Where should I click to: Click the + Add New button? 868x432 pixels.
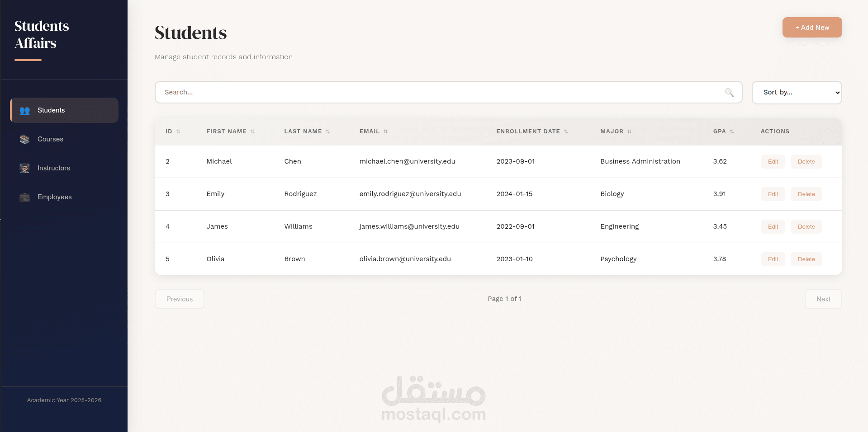(x=812, y=27)
